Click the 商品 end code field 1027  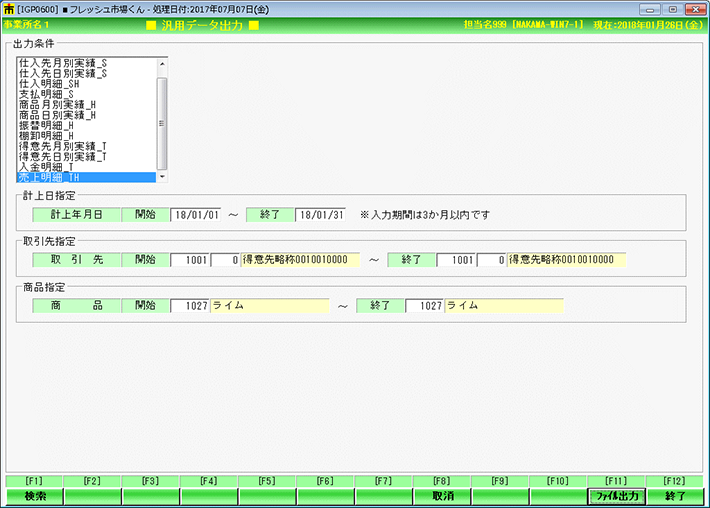424,305
